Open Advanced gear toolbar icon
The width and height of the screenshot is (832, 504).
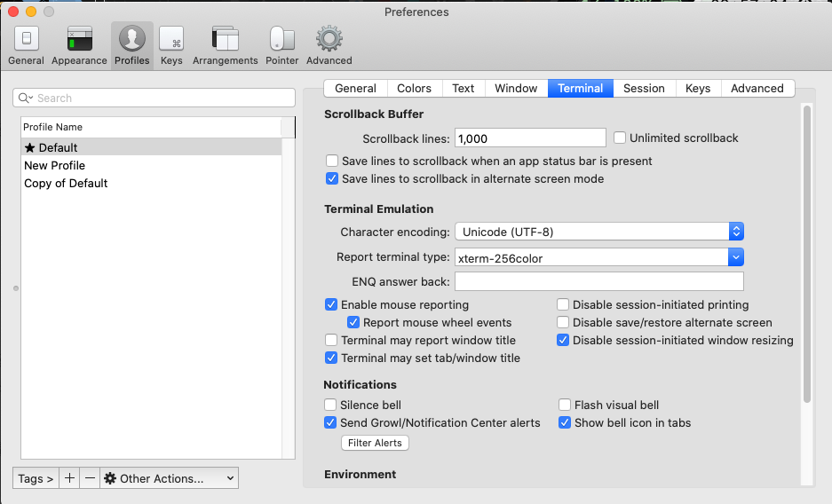[329, 45]
